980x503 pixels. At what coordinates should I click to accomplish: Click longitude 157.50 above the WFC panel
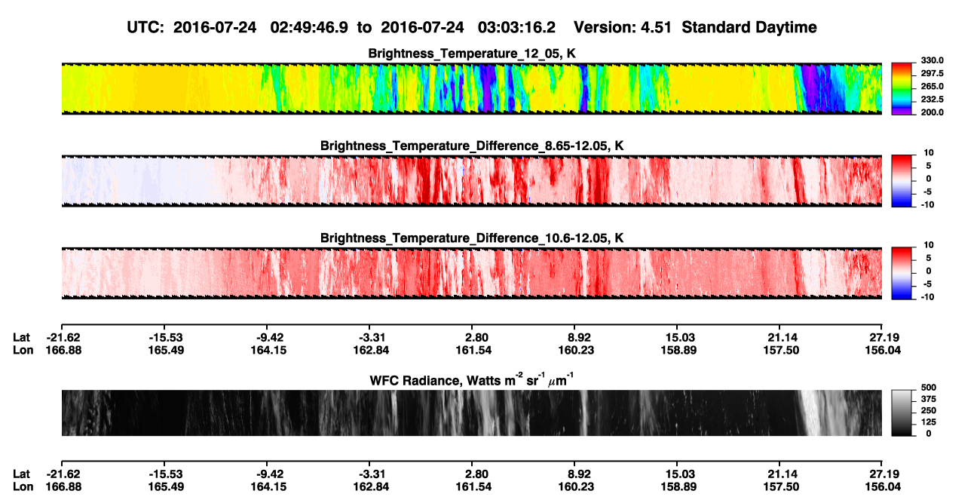pos(780,350)
